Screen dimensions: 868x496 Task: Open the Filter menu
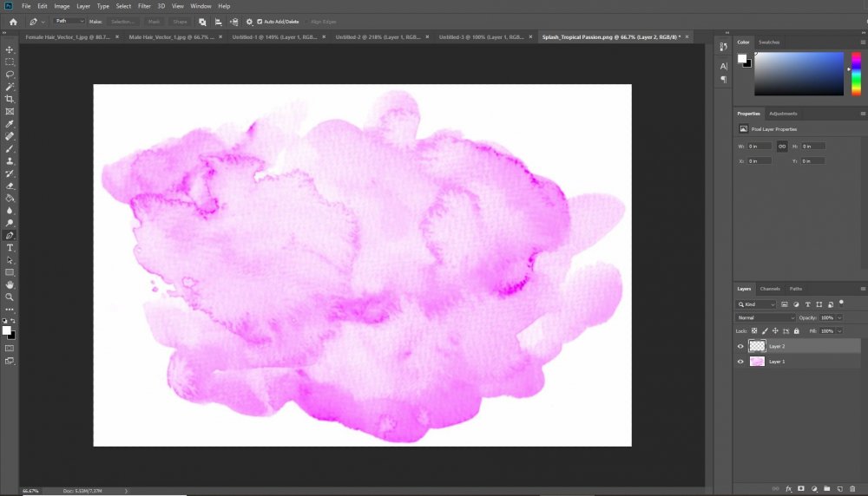tap(144, 6)
